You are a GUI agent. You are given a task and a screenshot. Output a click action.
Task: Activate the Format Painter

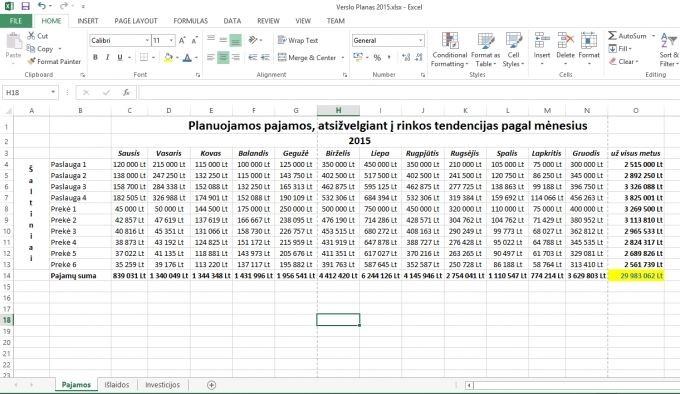[x=54, y=62]
